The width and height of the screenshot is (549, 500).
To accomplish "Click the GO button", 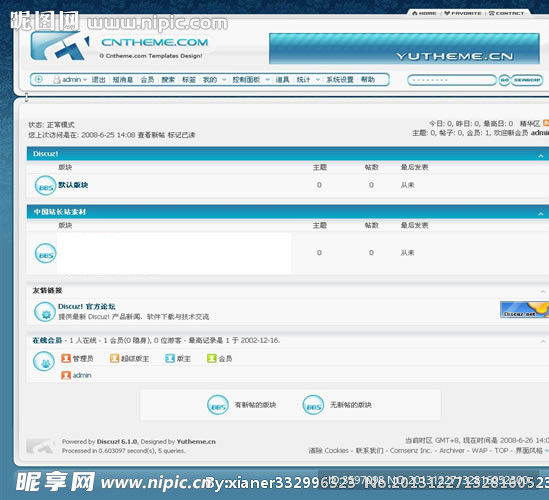I will (x=504, y=80).
